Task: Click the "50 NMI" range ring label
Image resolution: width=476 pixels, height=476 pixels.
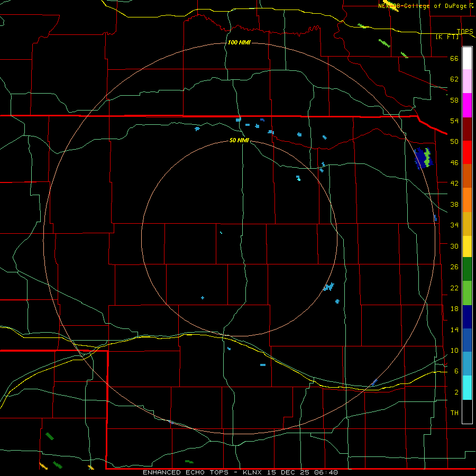Action: click(x=239, y=140)
